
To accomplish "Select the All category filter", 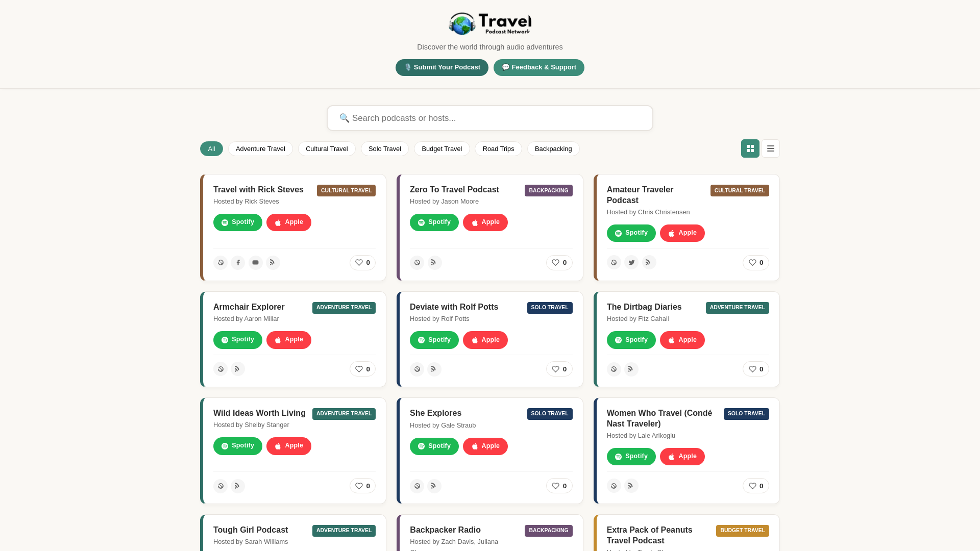I will (211, 149).
